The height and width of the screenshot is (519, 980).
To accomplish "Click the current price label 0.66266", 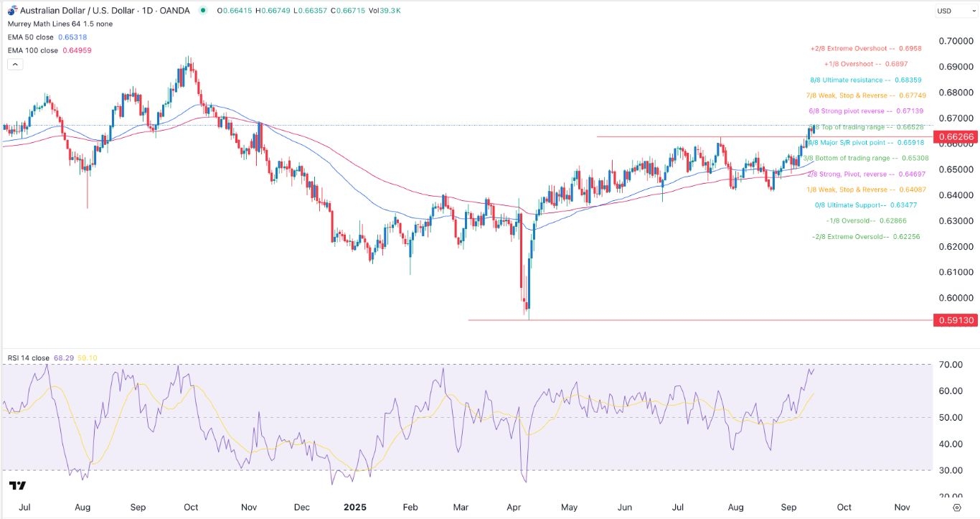I will [955, 136].
